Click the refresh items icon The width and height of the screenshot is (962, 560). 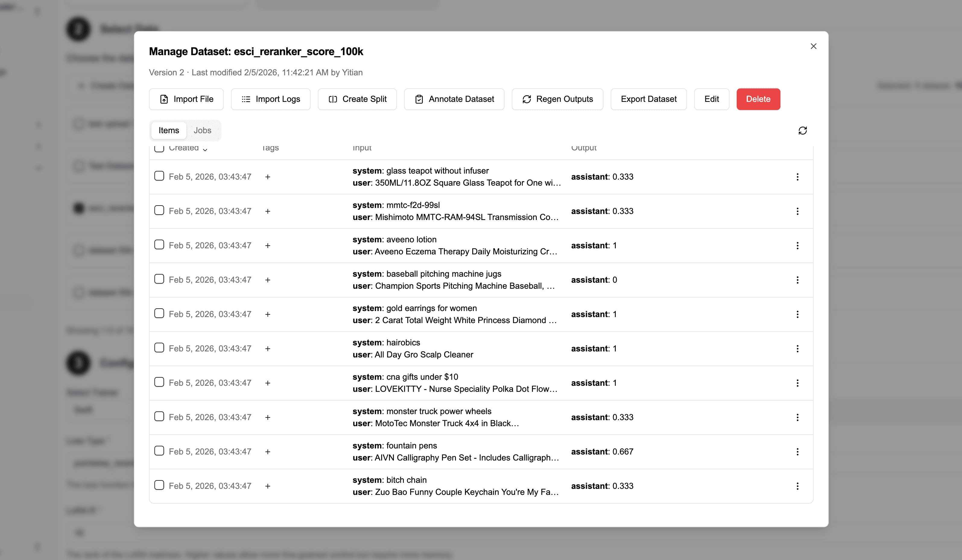[x=802, y=131]
